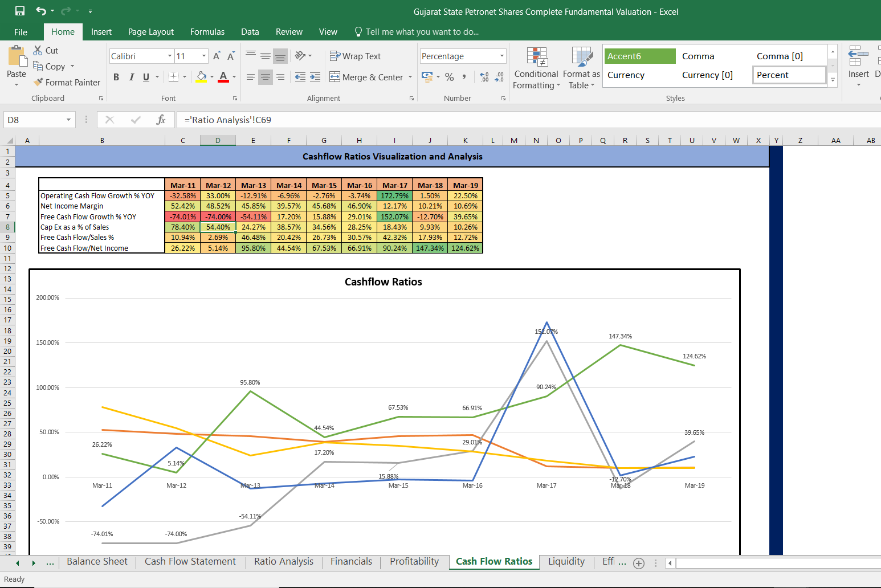Image resolution: width=881 pixels, height=588 pixels.
Task: Click the Insert Function fx button
Action: (161, 120)
